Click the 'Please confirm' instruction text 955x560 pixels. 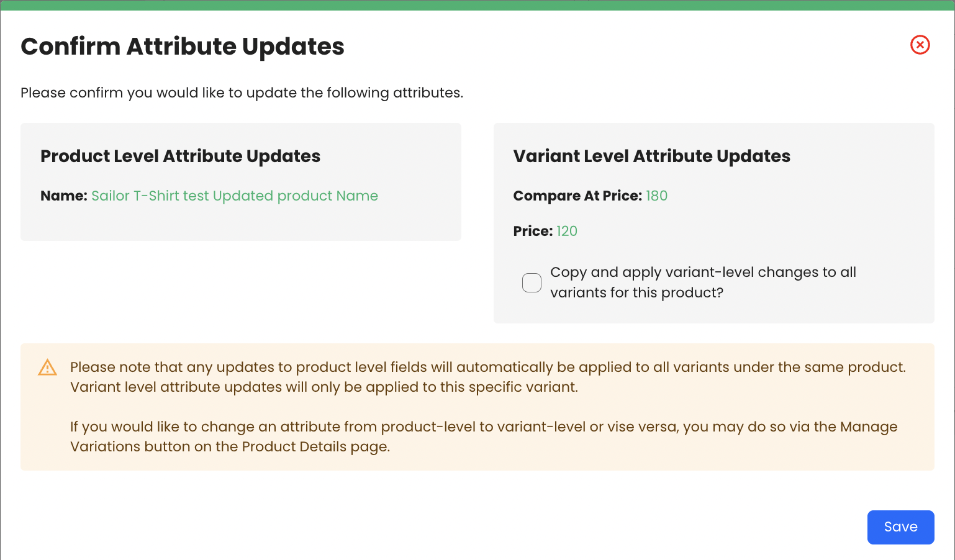[242, 93]
